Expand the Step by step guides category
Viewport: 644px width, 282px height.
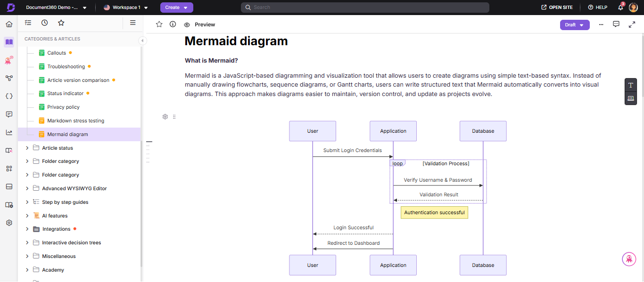27,202
